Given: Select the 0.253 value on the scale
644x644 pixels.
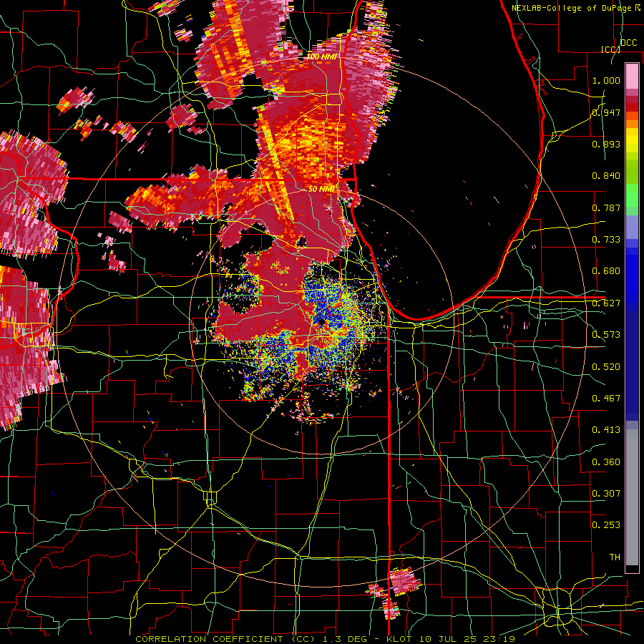Looking at the screenshot, I should [606, 525].
